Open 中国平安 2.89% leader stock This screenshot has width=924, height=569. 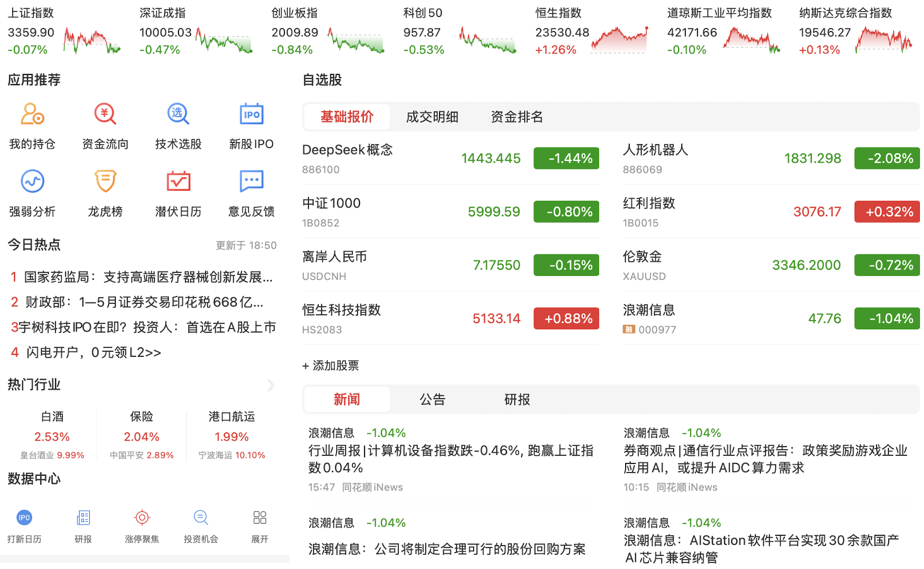[x=142, y=455]
